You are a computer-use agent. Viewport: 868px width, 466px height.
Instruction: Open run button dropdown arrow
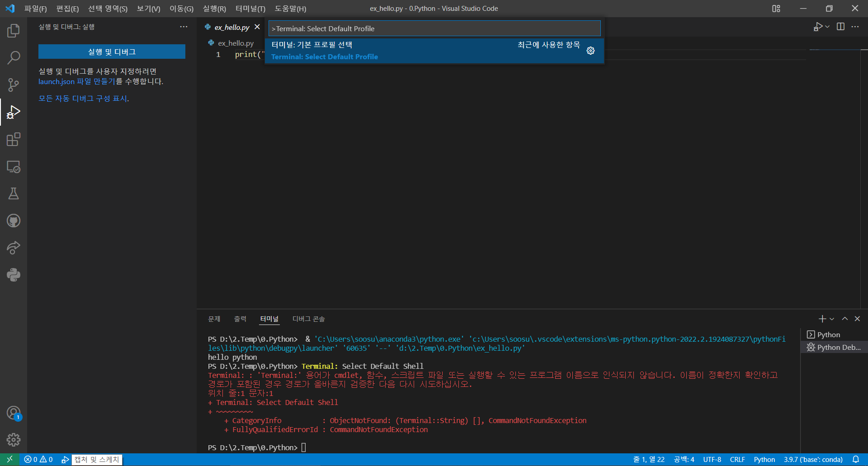[x=827, y=27]
